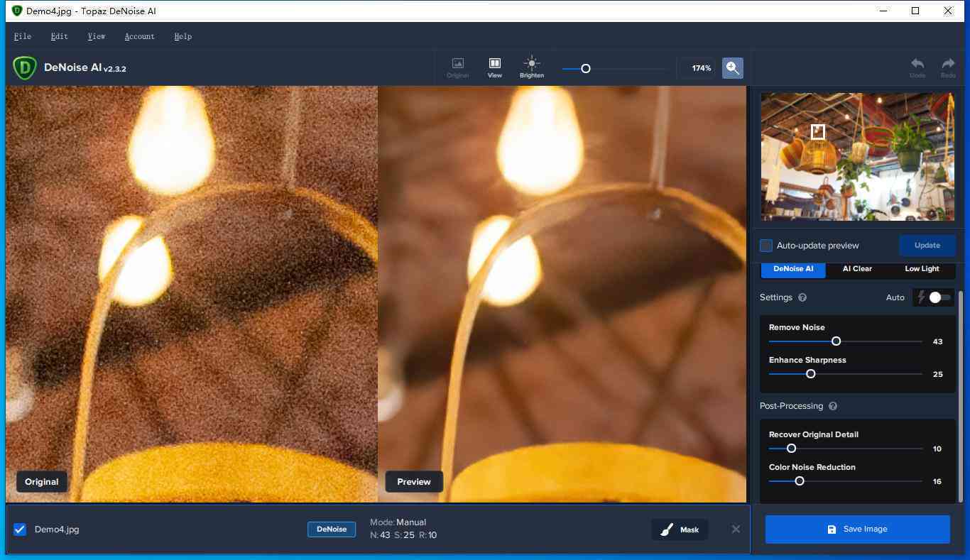Uncheck the Demo4.jpg file checkbox

point(20,529)
